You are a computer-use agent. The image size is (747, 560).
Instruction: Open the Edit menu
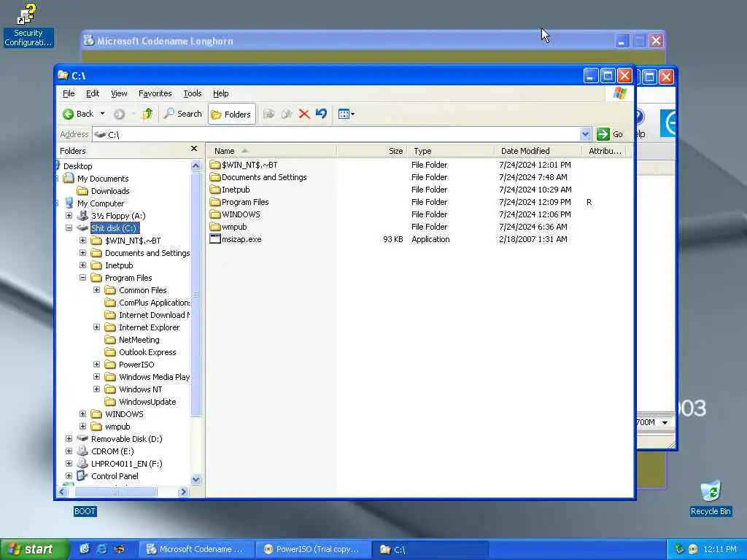pos(93,93)
